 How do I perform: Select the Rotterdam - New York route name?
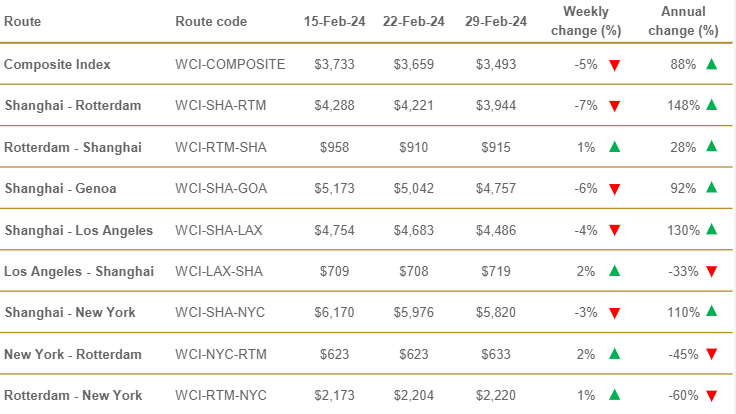pos(73,396)
